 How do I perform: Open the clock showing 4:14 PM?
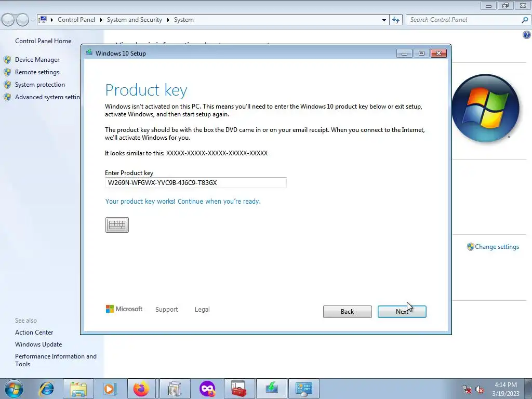coord(506,389)
